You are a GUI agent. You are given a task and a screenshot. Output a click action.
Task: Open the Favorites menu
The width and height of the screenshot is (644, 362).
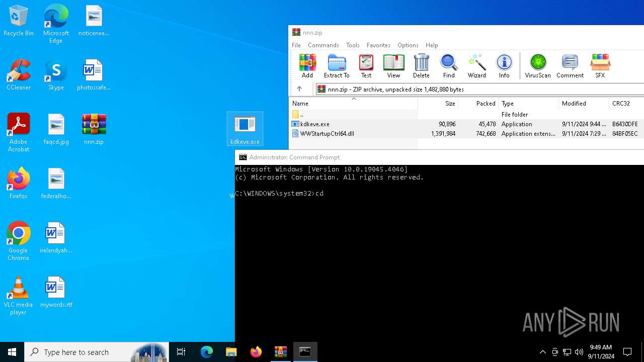[x=378, y=45]
